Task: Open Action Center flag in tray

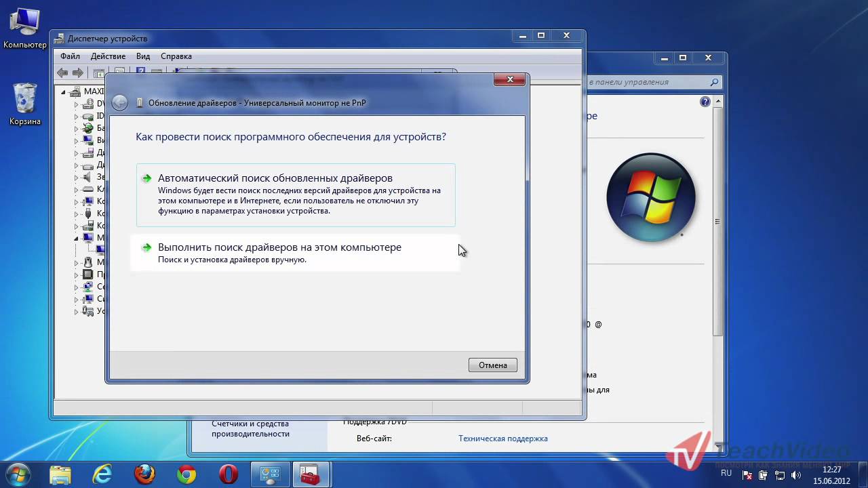Action: click(747, 474)
